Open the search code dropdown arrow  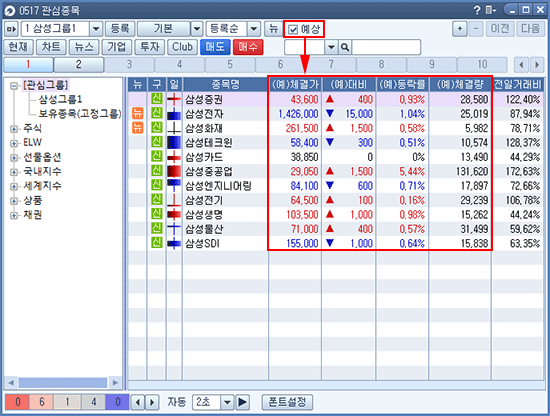pyautogui.click(x=331, y=47)
